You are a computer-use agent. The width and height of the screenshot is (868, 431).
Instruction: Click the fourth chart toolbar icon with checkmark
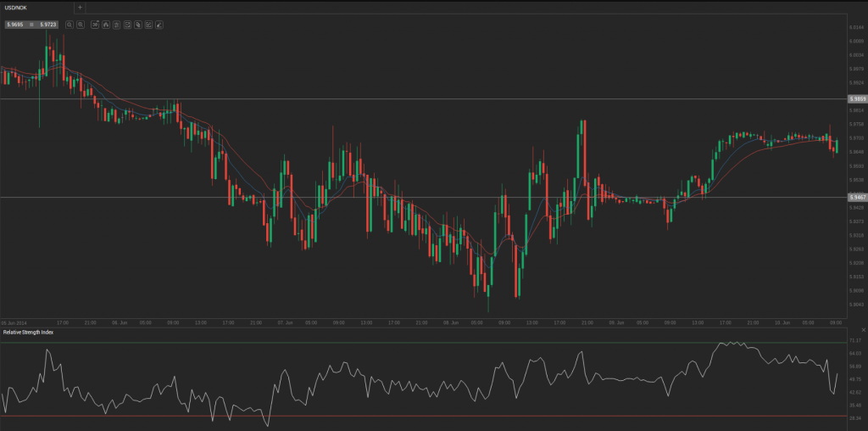tap(127, 25)
